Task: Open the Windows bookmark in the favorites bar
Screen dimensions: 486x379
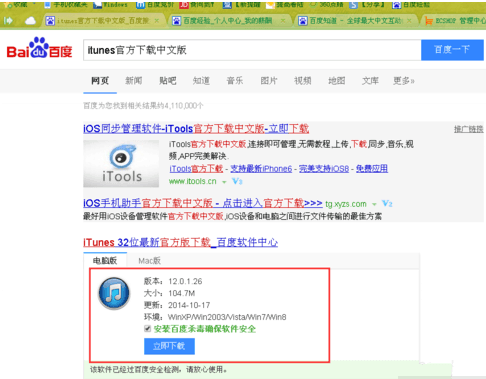Action: coord(110,5)
